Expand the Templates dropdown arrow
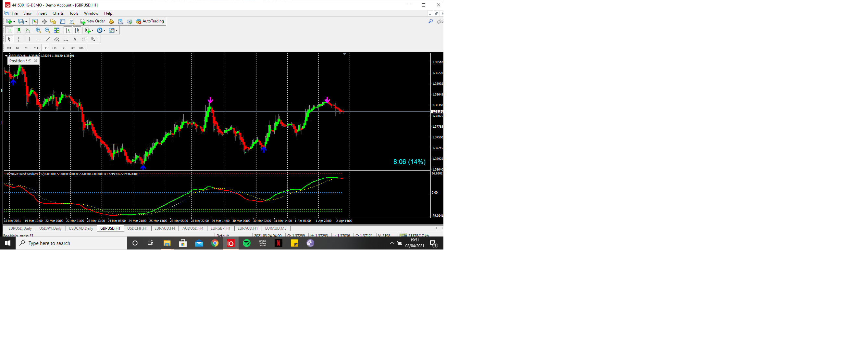868x358 pixels. (117, 30)
